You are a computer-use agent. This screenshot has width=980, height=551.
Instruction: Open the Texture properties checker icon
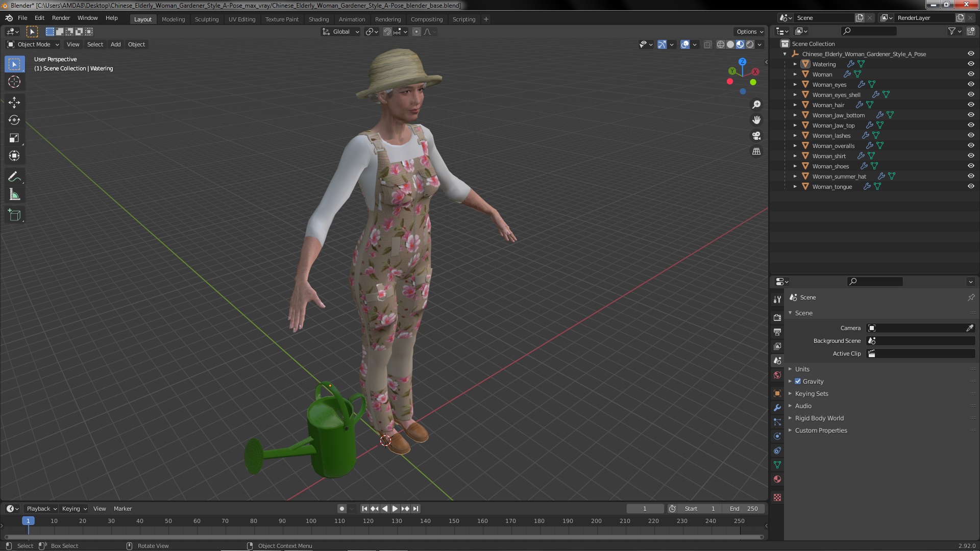click(777, 497)
